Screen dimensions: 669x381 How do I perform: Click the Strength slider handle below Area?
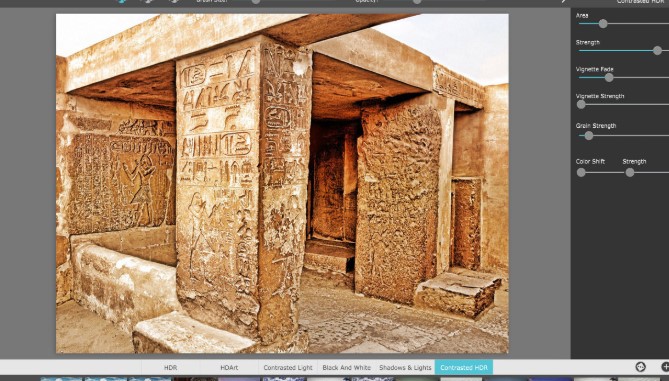(657, 51)
